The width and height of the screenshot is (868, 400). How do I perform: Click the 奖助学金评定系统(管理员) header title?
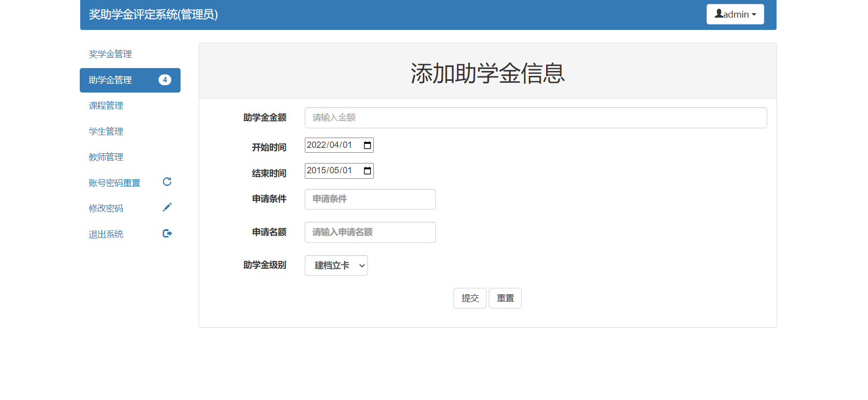click(153, 15)
